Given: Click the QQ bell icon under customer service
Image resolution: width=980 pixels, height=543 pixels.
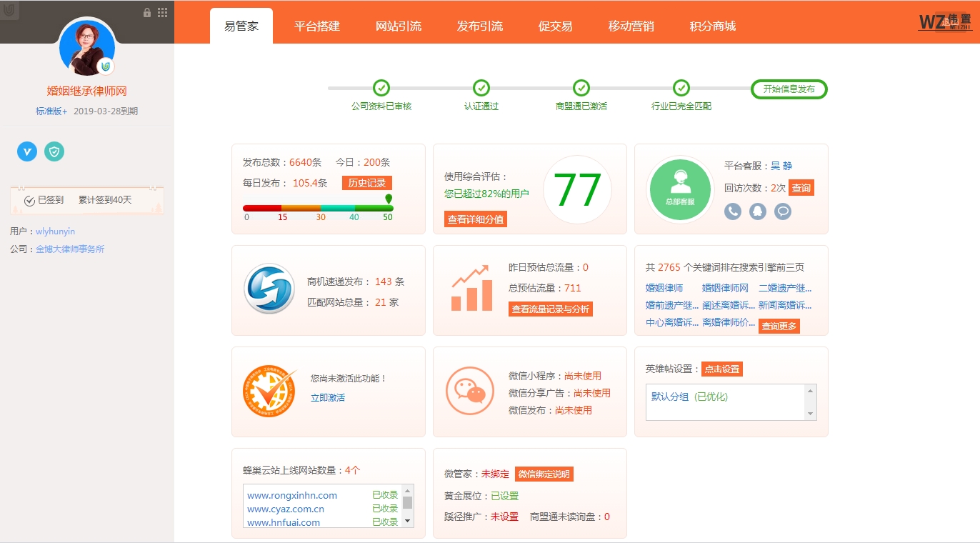Looking at the screenshot, I should coord(758,211).
